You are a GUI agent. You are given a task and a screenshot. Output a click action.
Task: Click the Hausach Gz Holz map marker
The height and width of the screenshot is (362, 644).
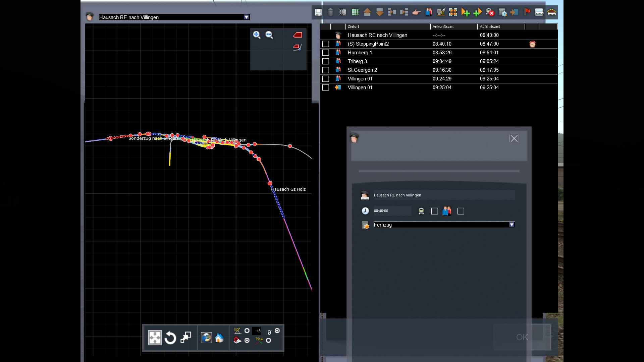point(270,183)
